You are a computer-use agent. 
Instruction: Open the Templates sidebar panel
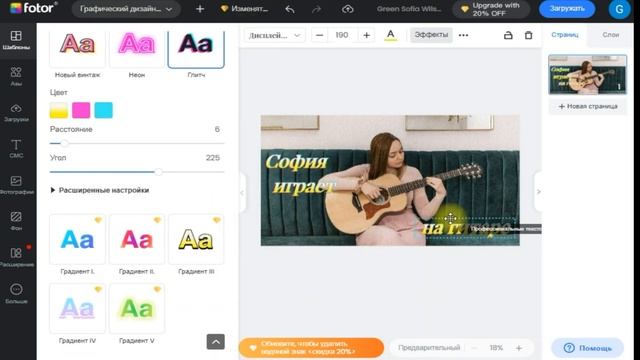click(16, 40)
